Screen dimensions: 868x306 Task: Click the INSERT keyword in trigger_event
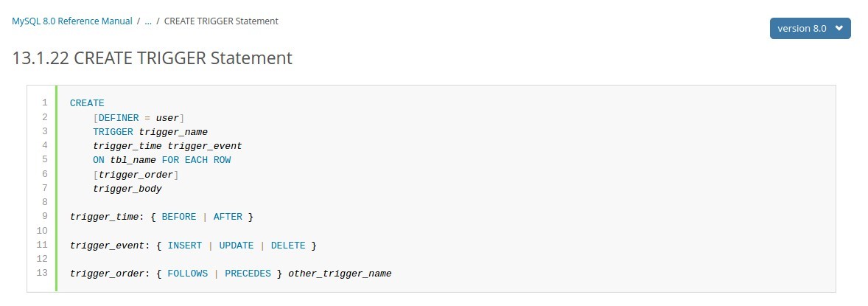click(x=184, y=245)
